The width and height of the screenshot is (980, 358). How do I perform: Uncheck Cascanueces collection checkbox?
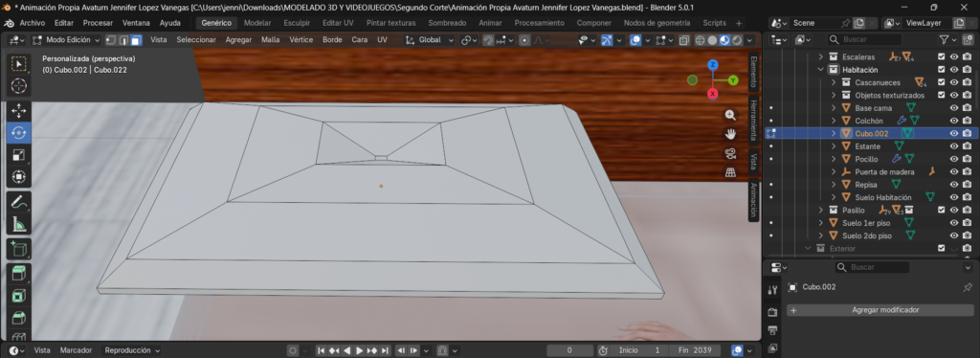[x=942, y=82]
